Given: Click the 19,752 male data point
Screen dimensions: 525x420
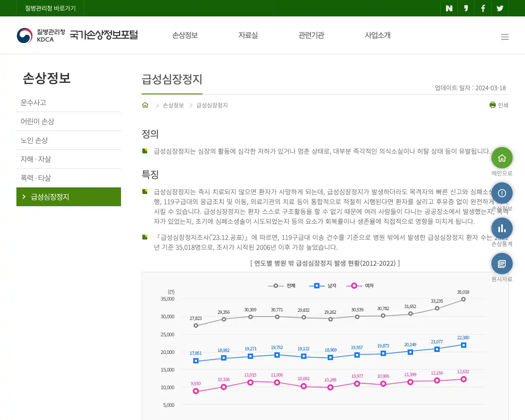Looking at the screenshot, I should (x=277, y=355).
